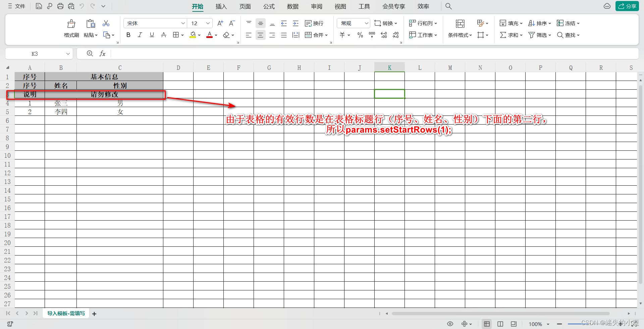Image resolution: width=644 pixels, height=329 pixels.
Task: Open the font name dropdown (宋体)
Action: point(183,23)
